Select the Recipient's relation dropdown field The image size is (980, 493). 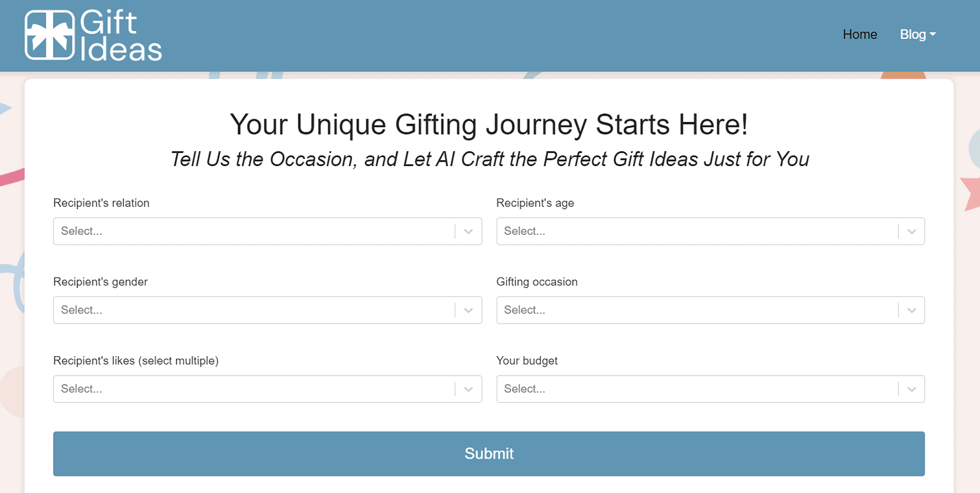pyautogui.click(x=267, y=231)
